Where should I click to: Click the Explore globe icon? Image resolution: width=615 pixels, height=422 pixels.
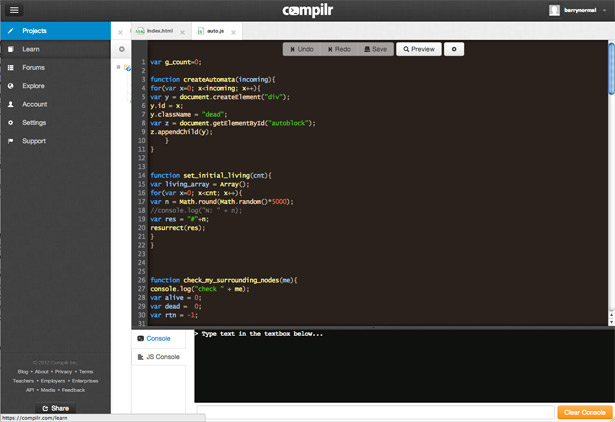tap(11, 86)
